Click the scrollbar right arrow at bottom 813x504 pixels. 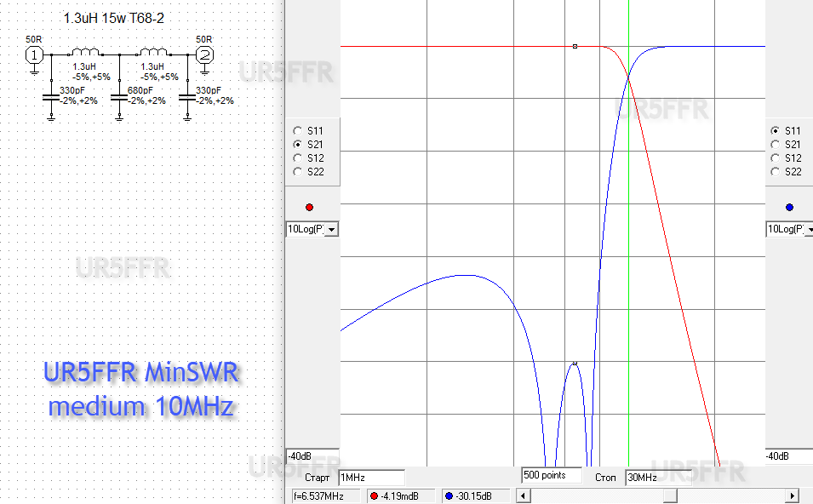pos(793,495)
